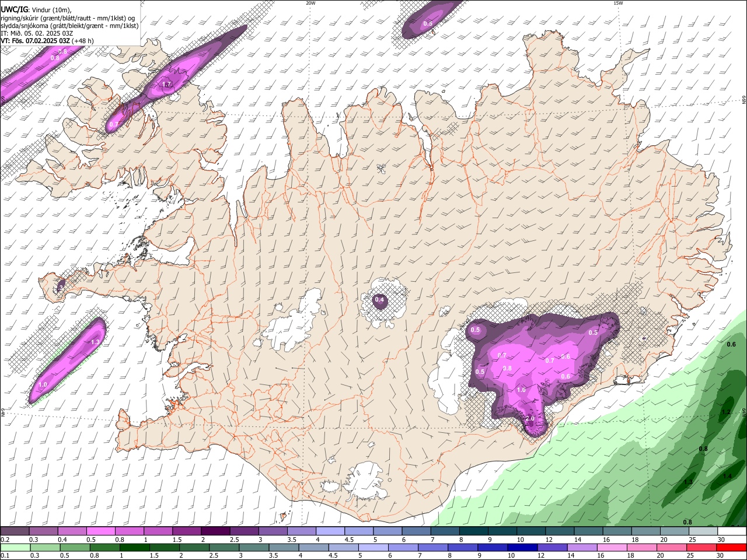747x560 pixels.
Task: Click the light violet 14–16 rain legend swatch
Action: point(581,548)
